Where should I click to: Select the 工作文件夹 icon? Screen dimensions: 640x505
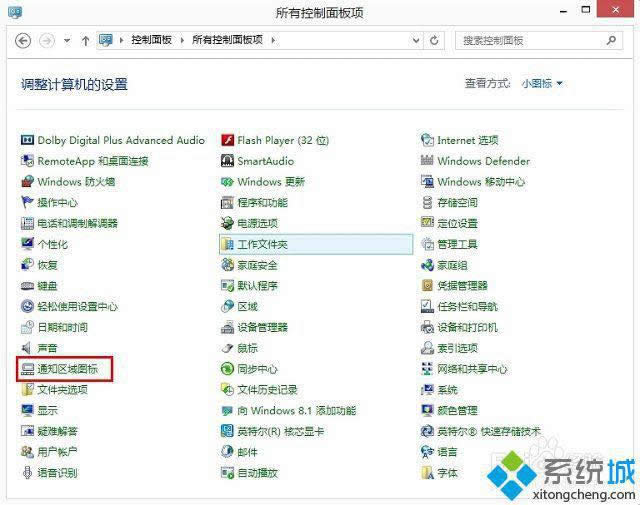227,244
